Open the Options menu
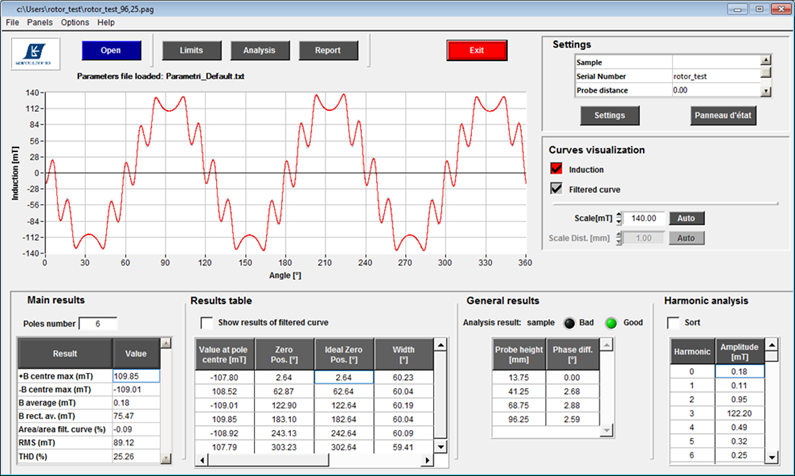The height and width of the screenshot is (476, 795). pos(75,22)
